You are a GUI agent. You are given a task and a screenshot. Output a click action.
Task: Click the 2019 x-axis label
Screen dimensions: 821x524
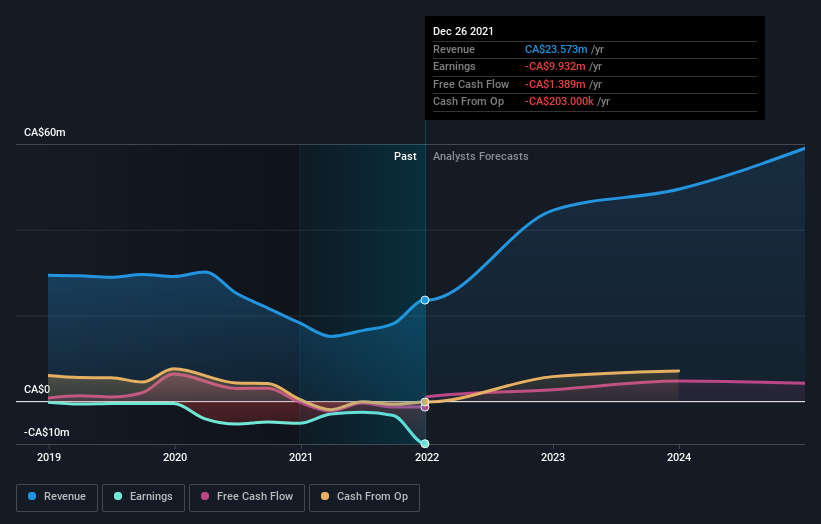(x=49, y=457)
